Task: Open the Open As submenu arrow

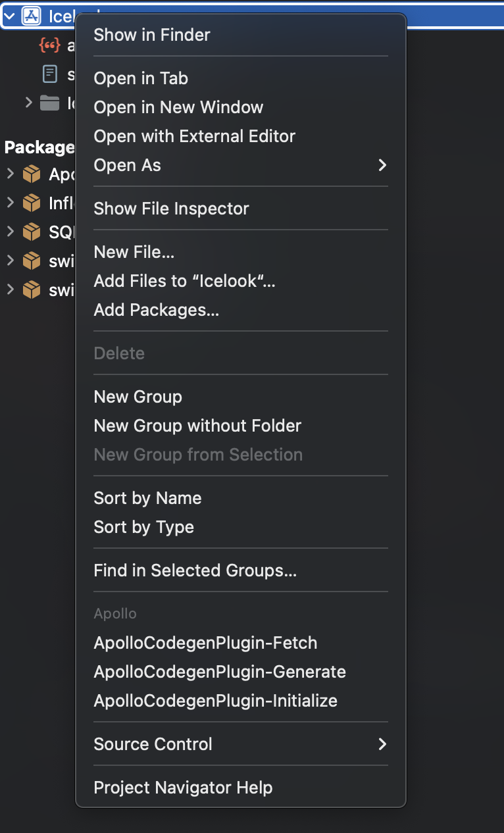Action: pyautogui.click(x=382, y=165)
